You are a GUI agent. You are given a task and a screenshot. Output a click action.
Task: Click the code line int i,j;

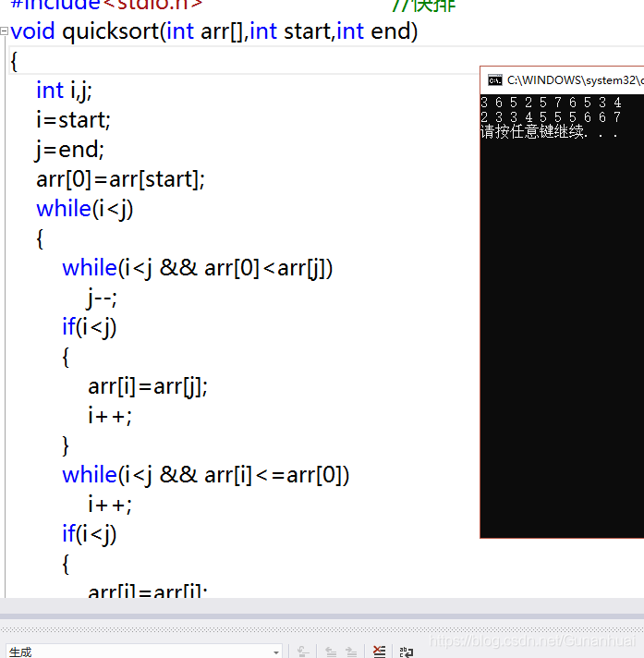[x=64, y=91]
